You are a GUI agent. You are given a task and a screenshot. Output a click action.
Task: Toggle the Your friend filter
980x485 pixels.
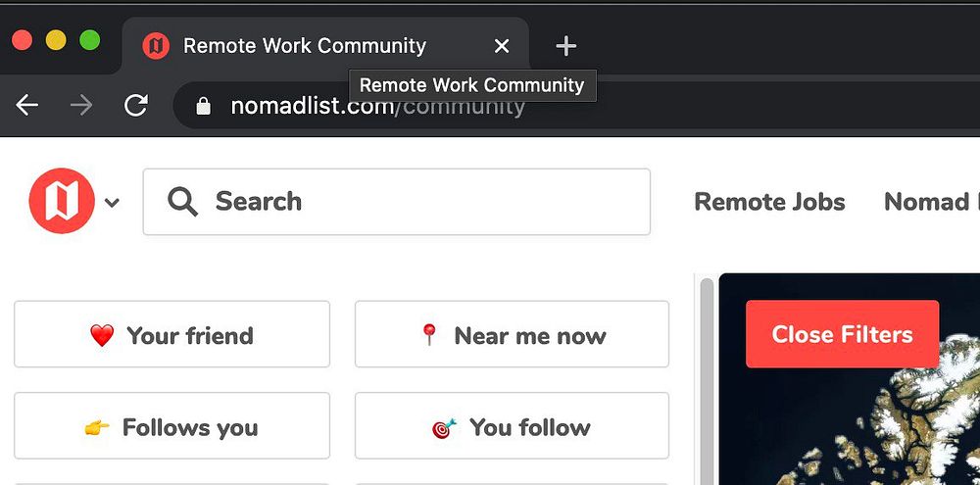[171, 334]
